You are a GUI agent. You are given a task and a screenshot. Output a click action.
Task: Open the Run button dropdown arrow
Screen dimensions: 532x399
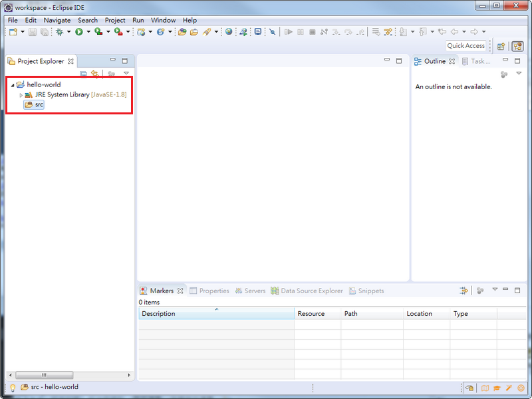click(x=87, y=32)
